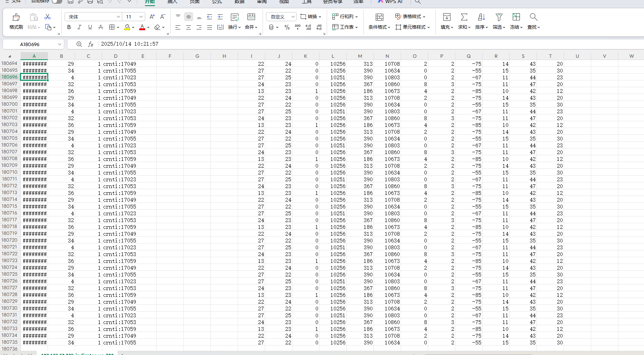Viewport: 644px width, 355px height.
Task: Click the Conditional Formatting (条件格式) button
Action: tap(379, 21)
